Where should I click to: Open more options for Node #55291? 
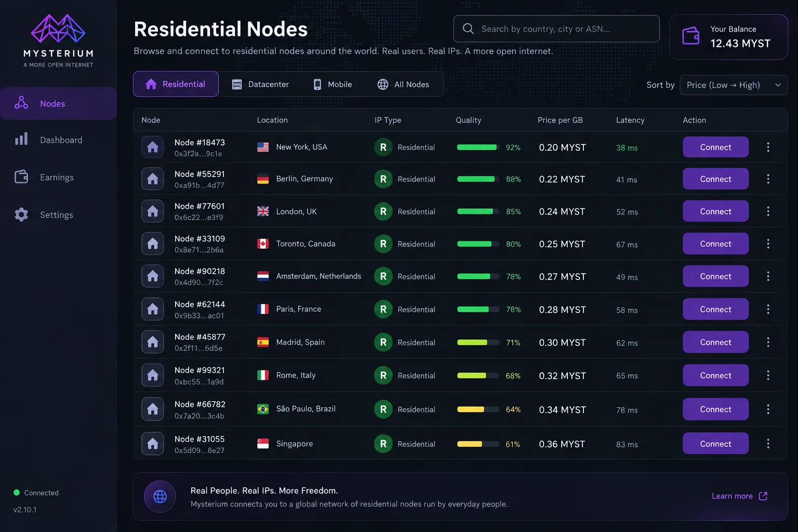pyautogui.click(x=768, y=179)
